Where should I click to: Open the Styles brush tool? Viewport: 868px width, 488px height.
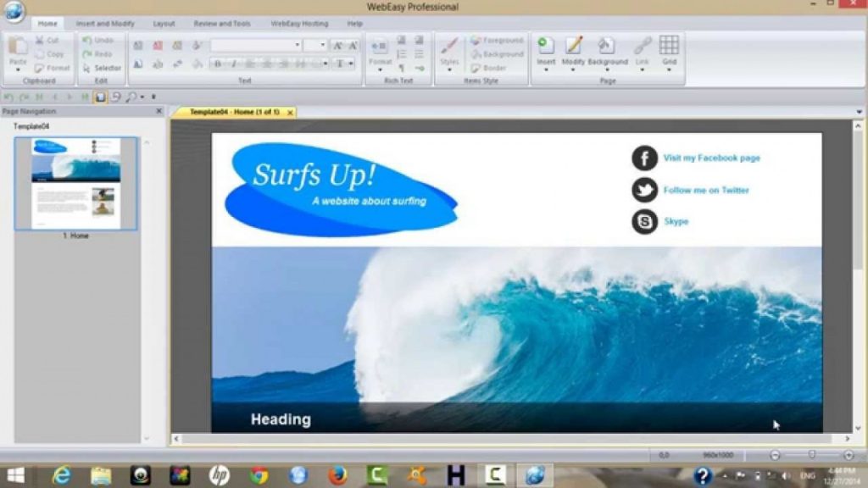tap(449, 53)
